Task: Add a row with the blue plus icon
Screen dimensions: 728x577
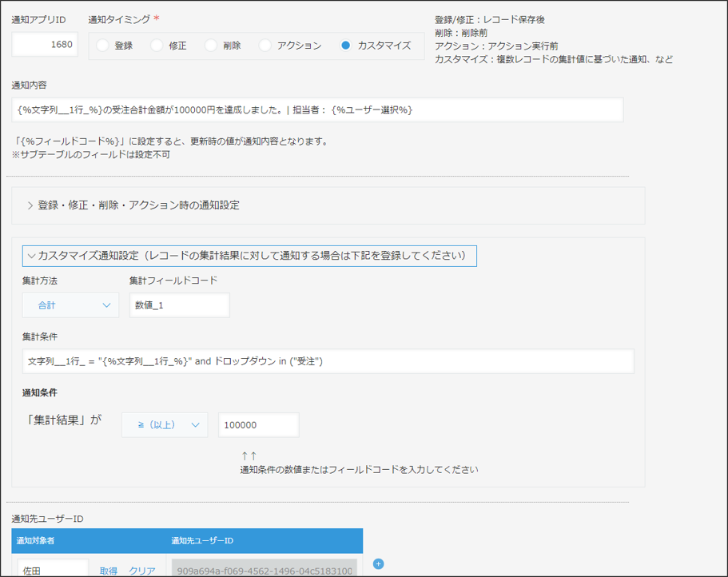Action: pyautogui.click(x=379, y=564)
